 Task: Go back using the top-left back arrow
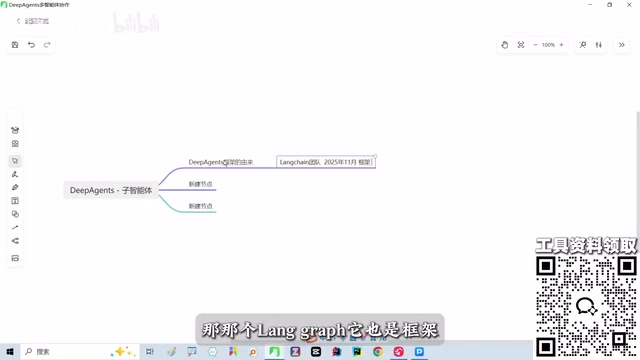click(18, 21)
